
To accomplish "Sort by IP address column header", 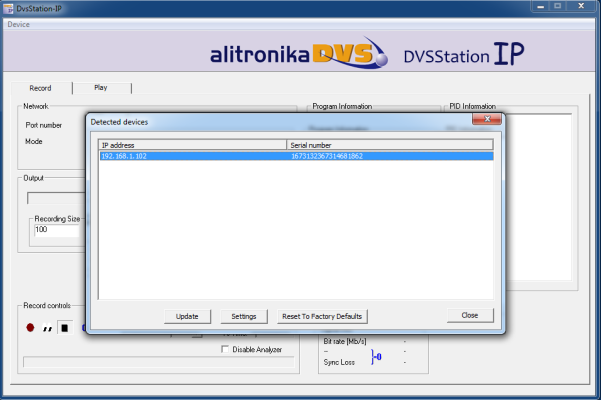I will point(192,146).
